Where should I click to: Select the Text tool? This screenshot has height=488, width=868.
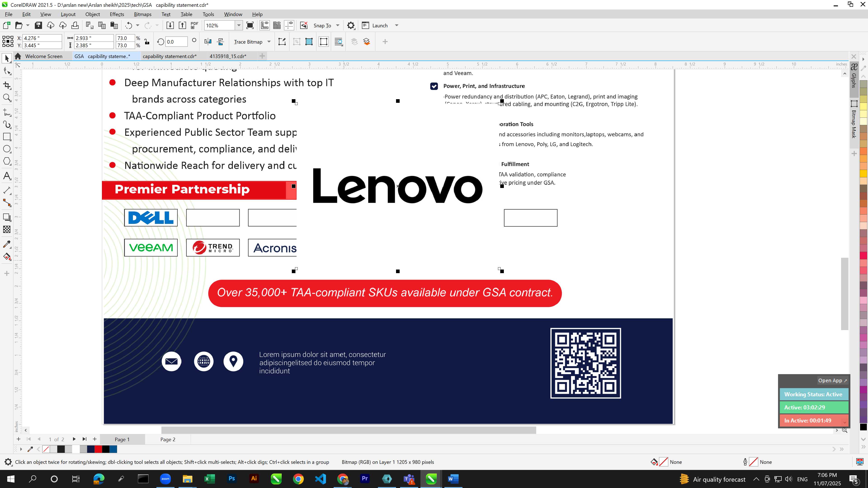7,176
